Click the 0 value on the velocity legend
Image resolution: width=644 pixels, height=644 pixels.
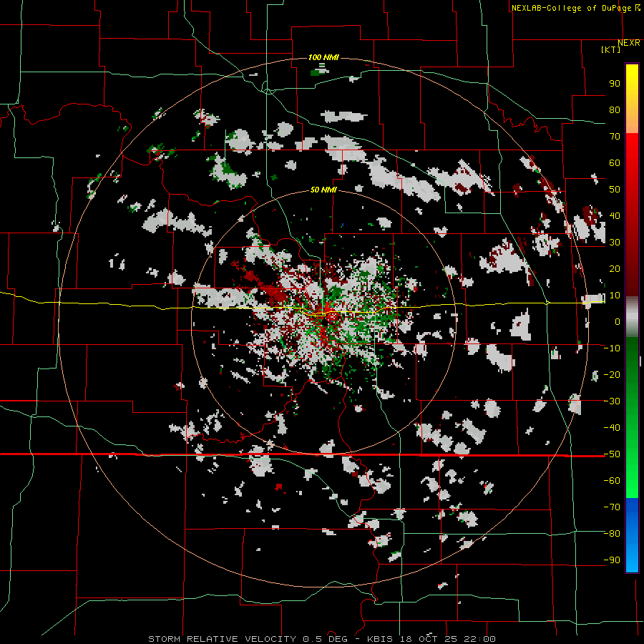coord(618,321)
